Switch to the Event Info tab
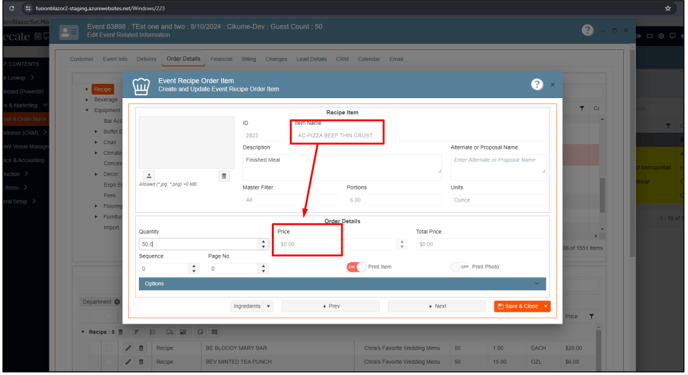This screenshot has height=375, width=688. 115,59
